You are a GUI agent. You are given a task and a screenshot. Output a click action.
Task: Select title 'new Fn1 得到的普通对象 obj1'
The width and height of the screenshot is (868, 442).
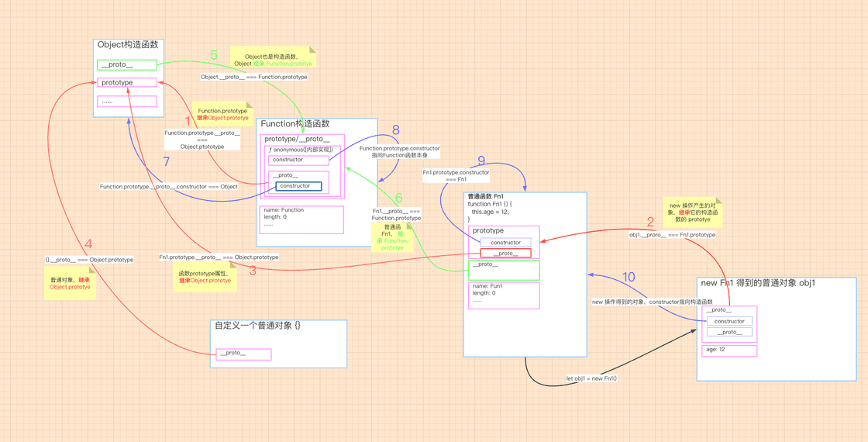tap(758, 283)
